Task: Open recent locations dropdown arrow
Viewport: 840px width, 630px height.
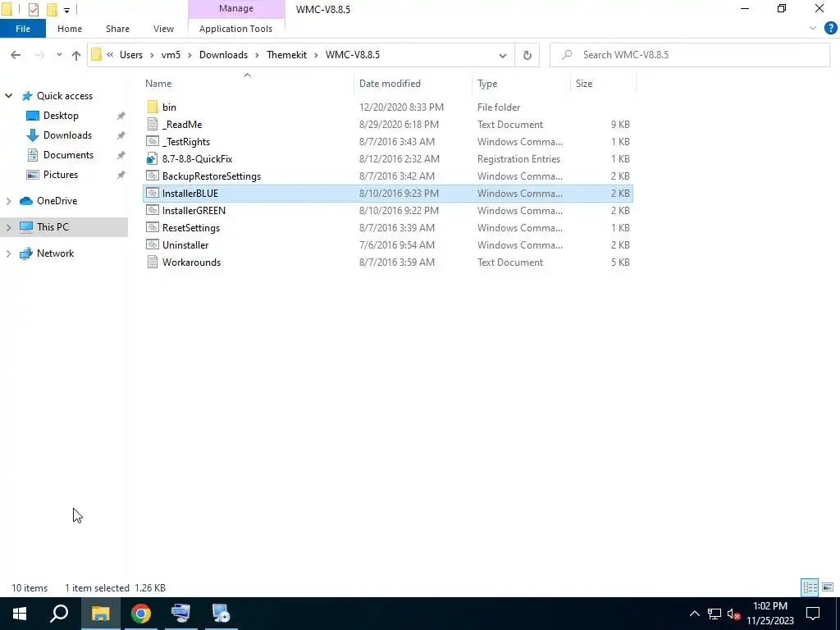Action: [59, 55]
